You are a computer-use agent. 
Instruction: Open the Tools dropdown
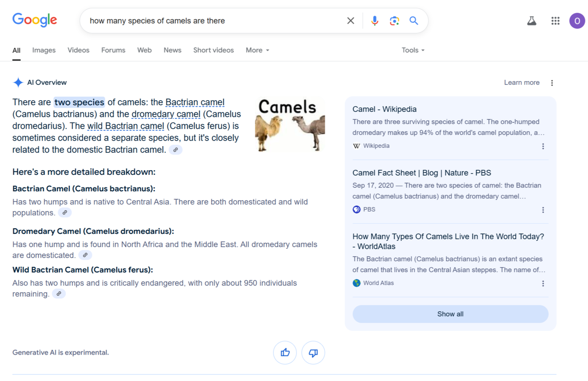click(413, 50)
